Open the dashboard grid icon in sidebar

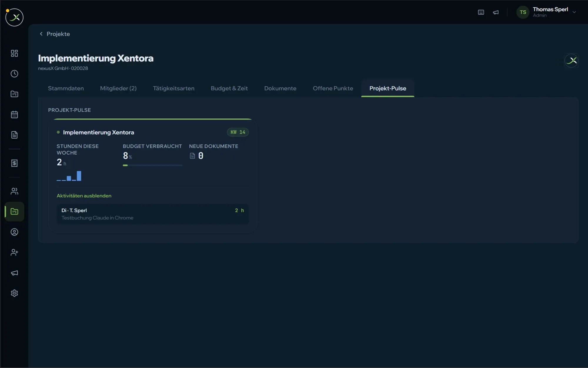click(x=14, y=53)
